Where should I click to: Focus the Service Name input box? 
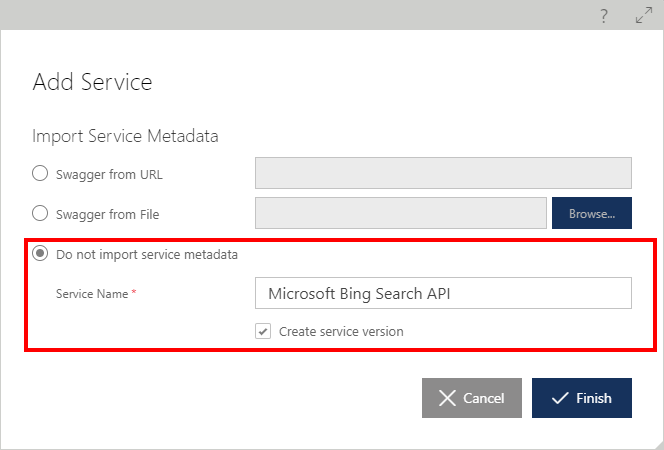pos(443,293)
